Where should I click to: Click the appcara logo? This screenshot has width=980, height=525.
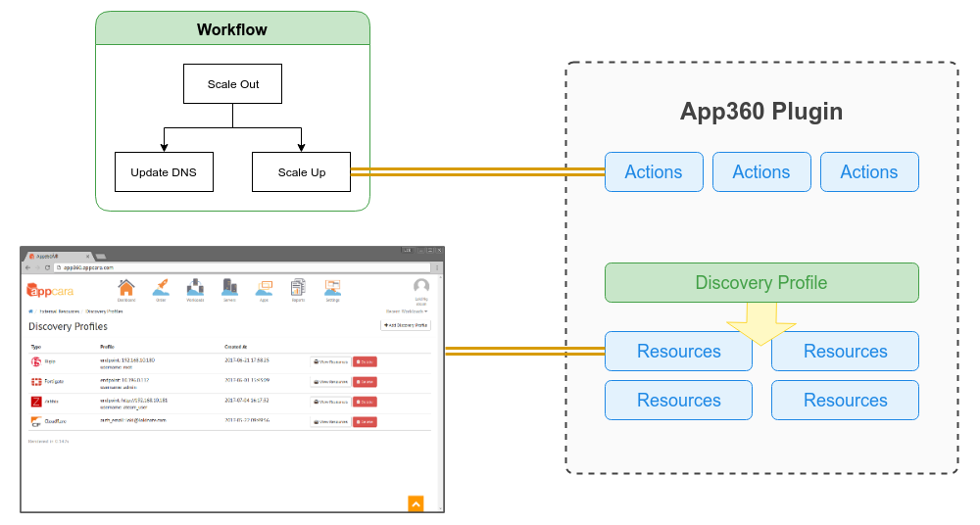[x=51, y=291]
